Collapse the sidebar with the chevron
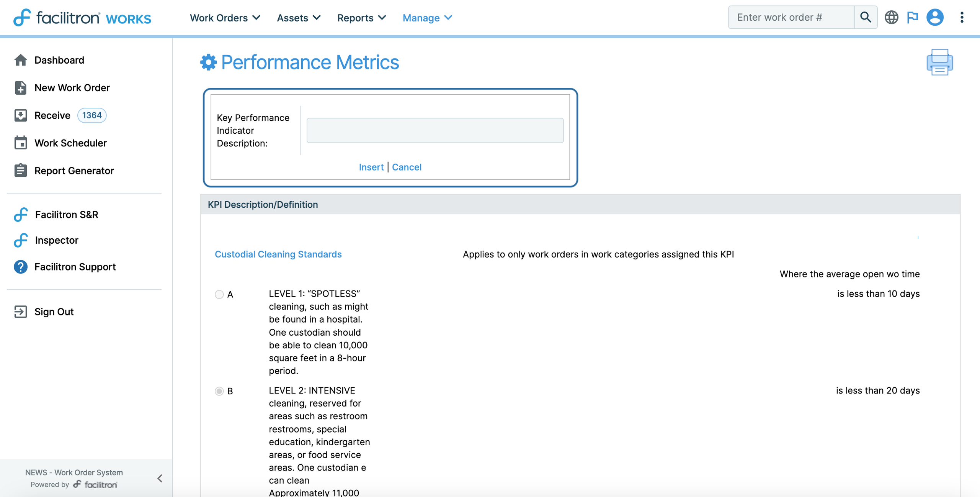This screenshot has height=497, width=980. tap(160, 478)
